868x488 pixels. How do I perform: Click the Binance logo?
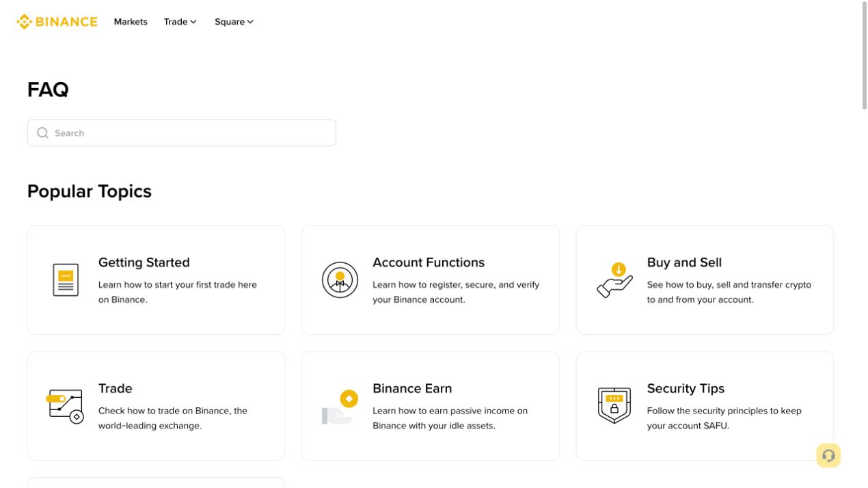(57, 22)
